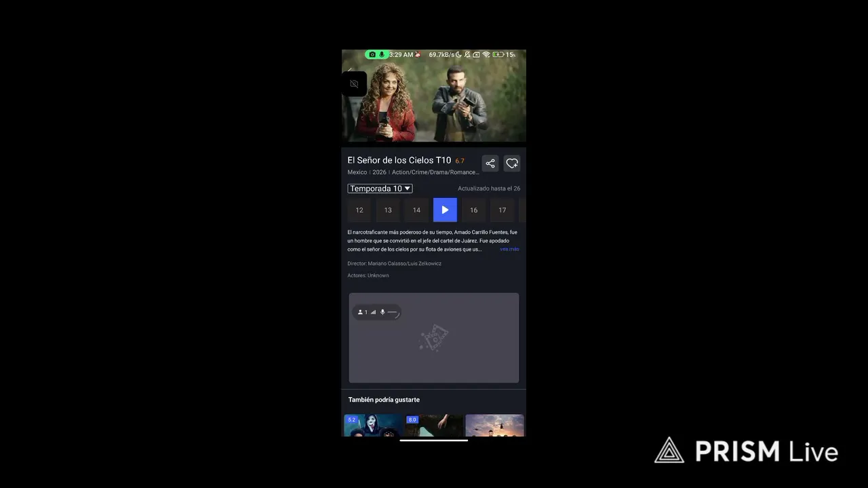Tap the film placeholder icon in the gray panel
This screenshot has width=868, height=488.
click(x=434, y=338)
